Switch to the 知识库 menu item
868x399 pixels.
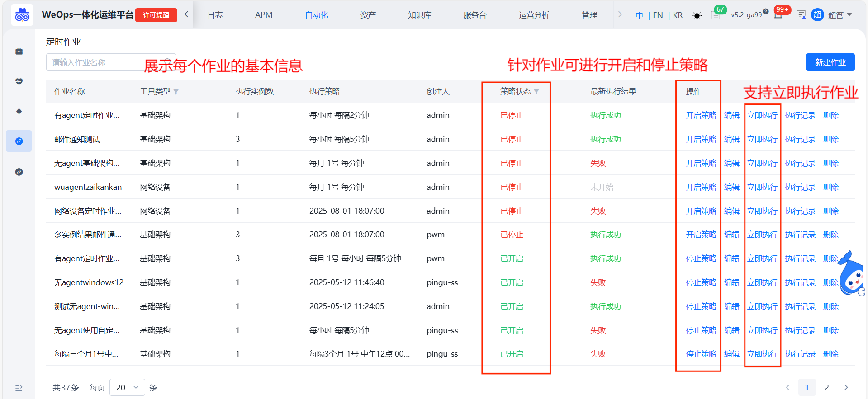pos(419,15)
